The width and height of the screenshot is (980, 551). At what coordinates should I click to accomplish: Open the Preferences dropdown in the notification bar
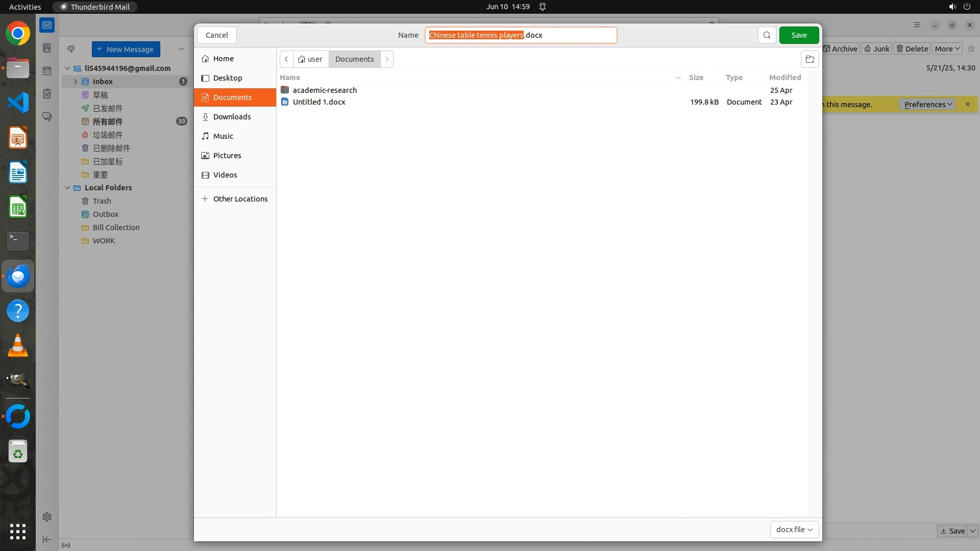click(927, 105)
